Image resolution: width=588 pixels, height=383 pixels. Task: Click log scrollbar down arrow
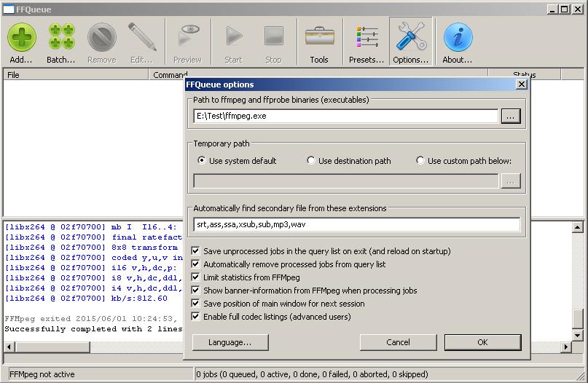[578, 335]
